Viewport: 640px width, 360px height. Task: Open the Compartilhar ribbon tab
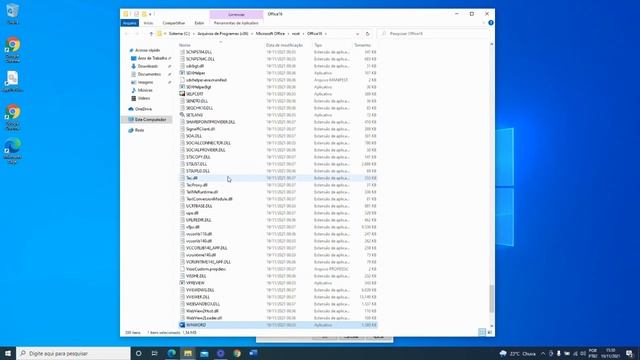coord(173,23)
